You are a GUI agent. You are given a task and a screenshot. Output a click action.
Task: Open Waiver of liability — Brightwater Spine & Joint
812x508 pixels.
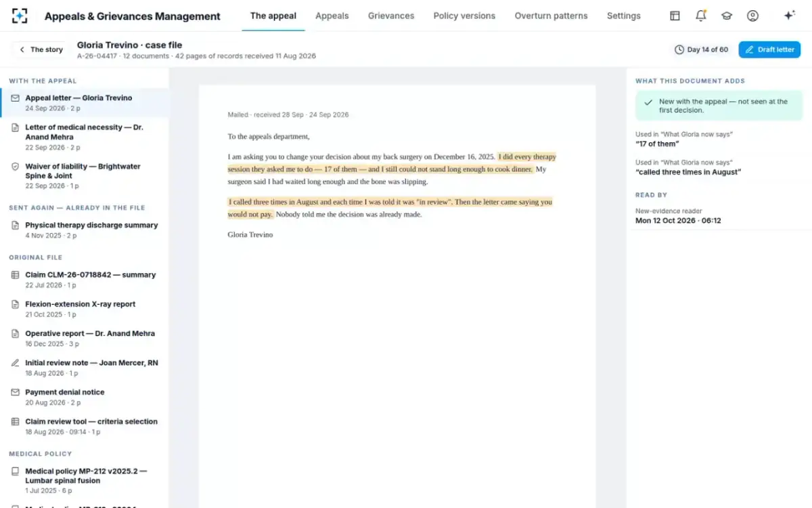click(x=84, y=176)
